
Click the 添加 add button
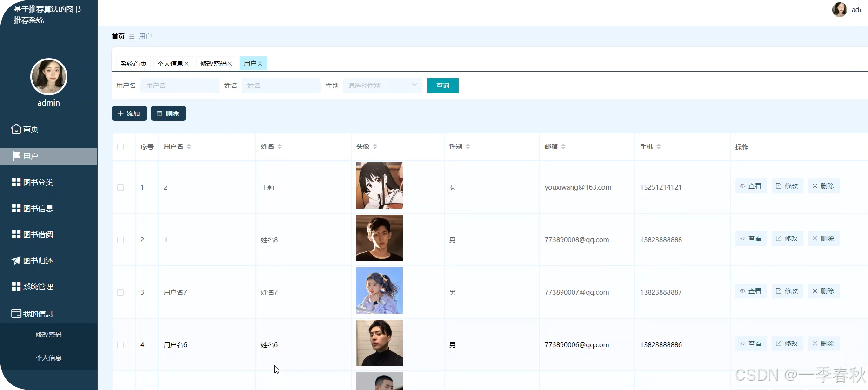[129, 113]
